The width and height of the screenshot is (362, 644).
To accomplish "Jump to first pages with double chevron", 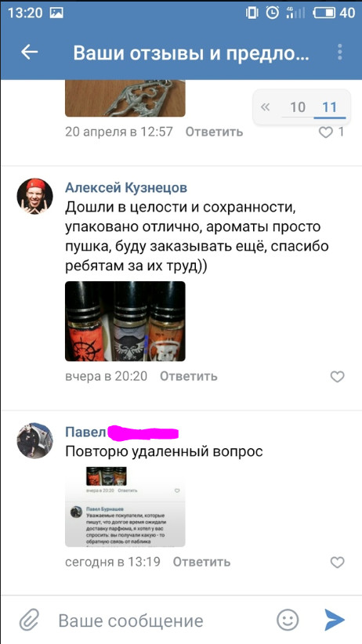I will point(266,107).
